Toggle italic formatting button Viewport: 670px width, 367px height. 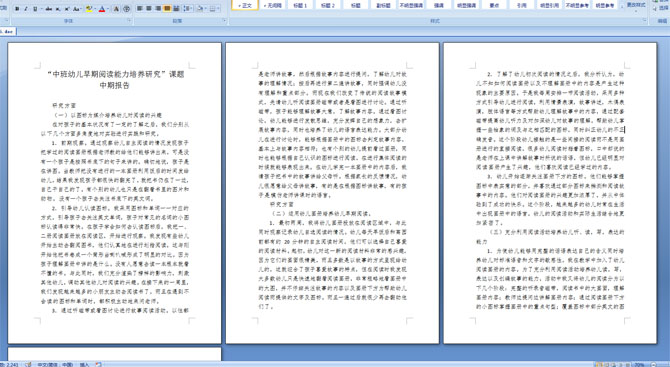click(26, 9)
